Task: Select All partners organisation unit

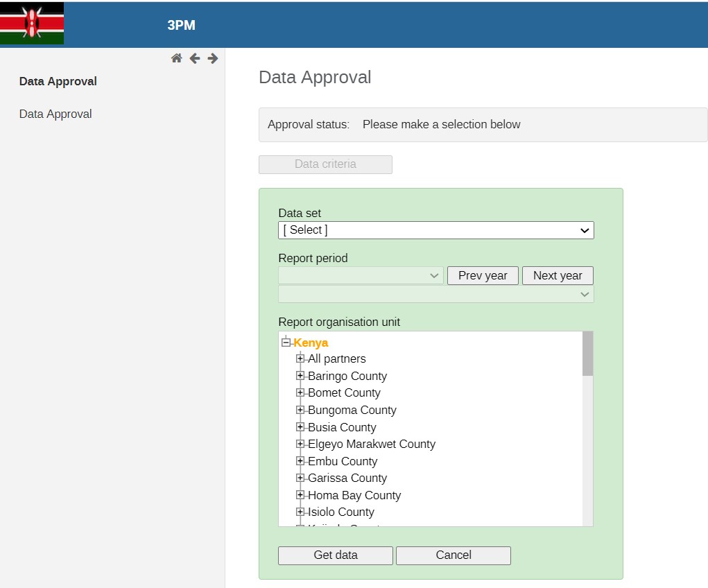Action: [x=337, y=359]
